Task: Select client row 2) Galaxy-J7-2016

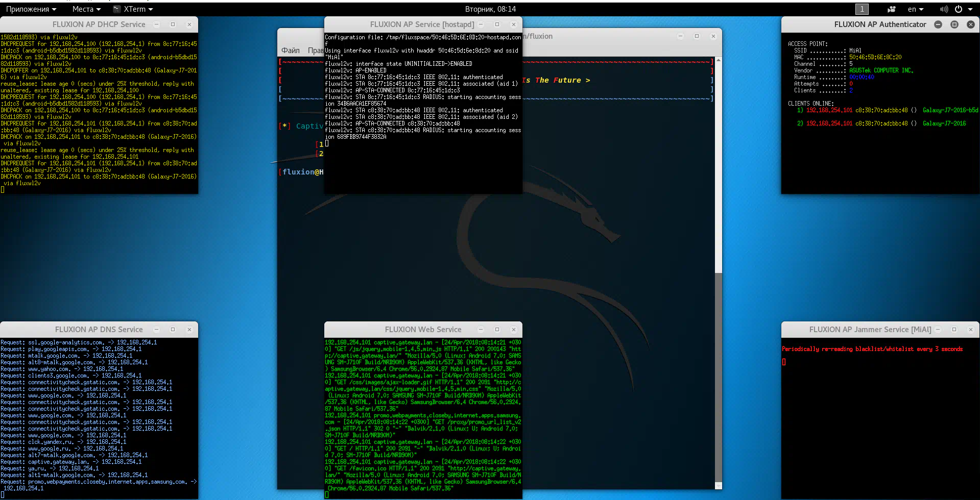Action: [881, 123]
